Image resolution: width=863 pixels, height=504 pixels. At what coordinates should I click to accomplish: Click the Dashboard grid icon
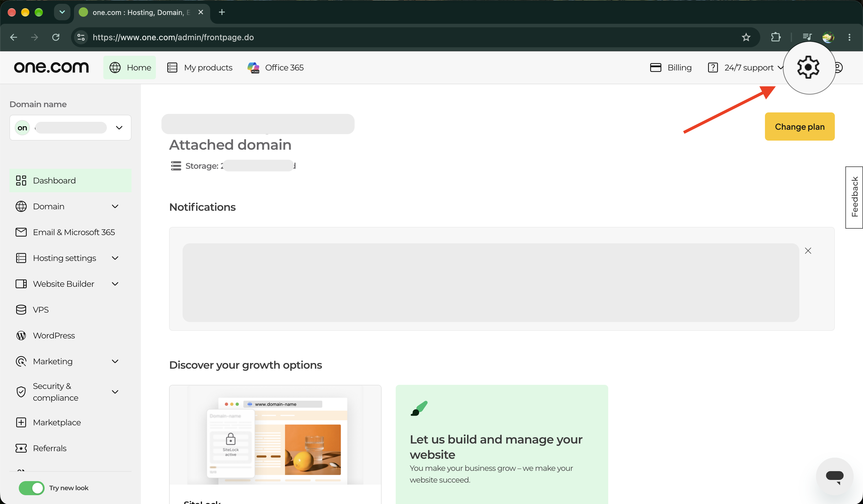click(x=21, y=181)
